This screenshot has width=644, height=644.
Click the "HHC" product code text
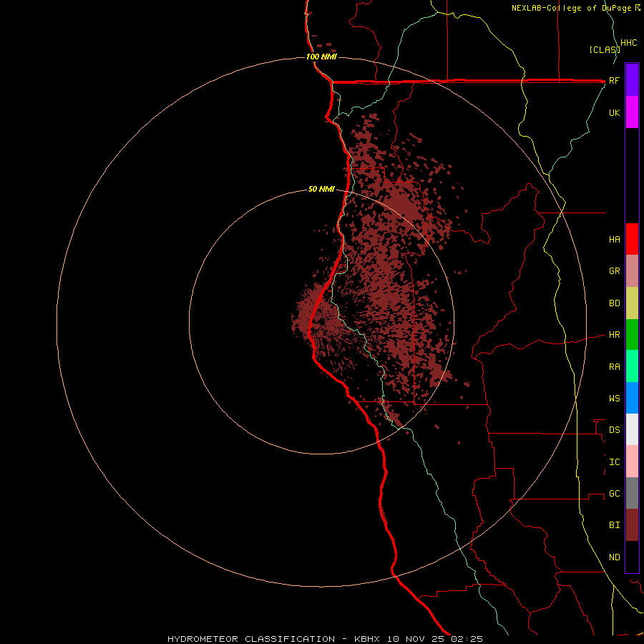[628, 43]
